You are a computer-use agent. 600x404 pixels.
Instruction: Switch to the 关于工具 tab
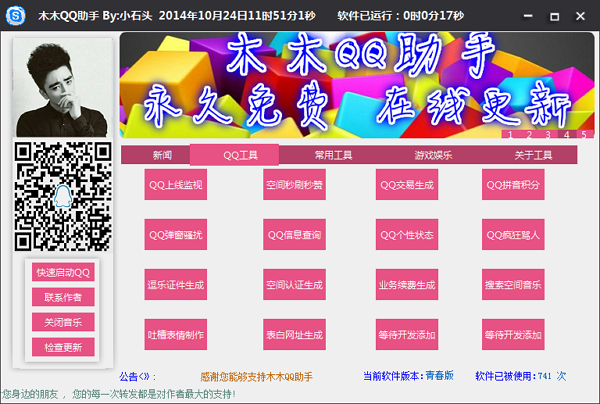(x=533, y=155)
